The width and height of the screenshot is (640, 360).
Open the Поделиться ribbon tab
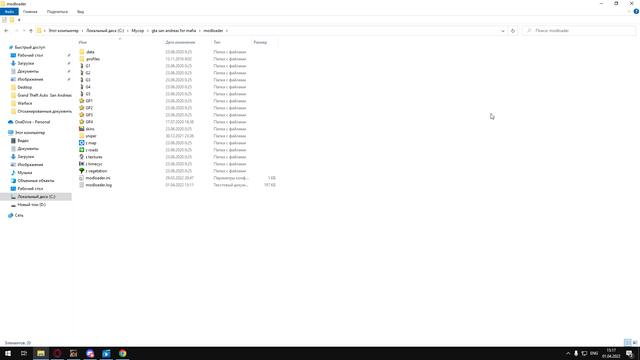57,11
